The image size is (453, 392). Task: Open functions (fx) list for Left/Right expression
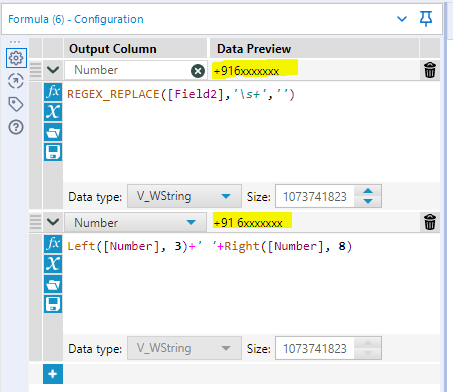[x=53, y=244]
